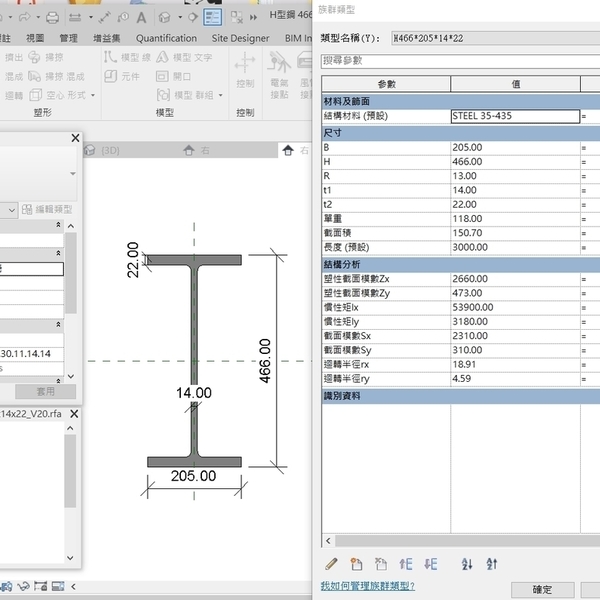Image resolution: width=600 pixels, height=600 pixels.
Task: Click the pencil Edit Parameter icon
Action: (332, 564)
